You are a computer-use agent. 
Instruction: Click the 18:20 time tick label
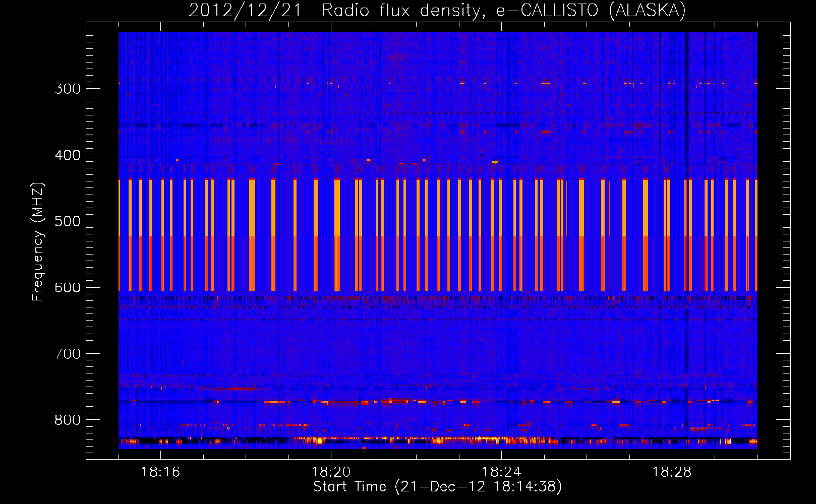coord(331,472)
